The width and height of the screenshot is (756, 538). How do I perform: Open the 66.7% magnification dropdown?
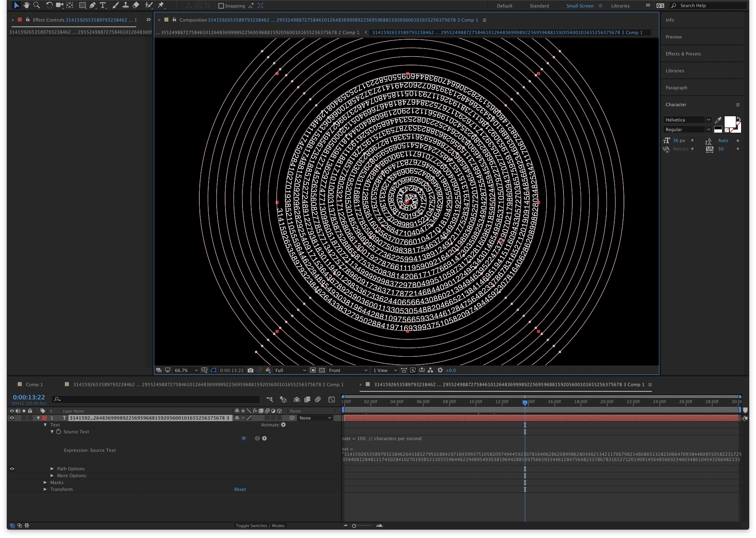186,370
